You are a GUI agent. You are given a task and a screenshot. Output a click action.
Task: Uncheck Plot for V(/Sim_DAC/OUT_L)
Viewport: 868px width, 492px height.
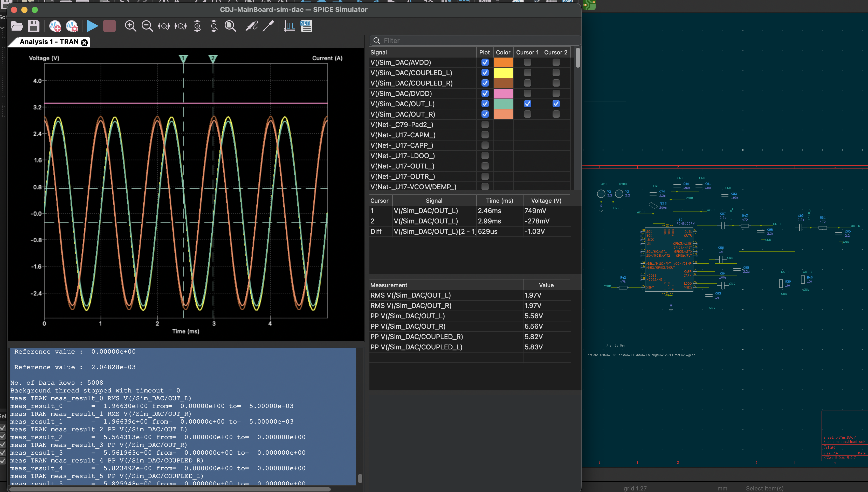tap(485, 104)
